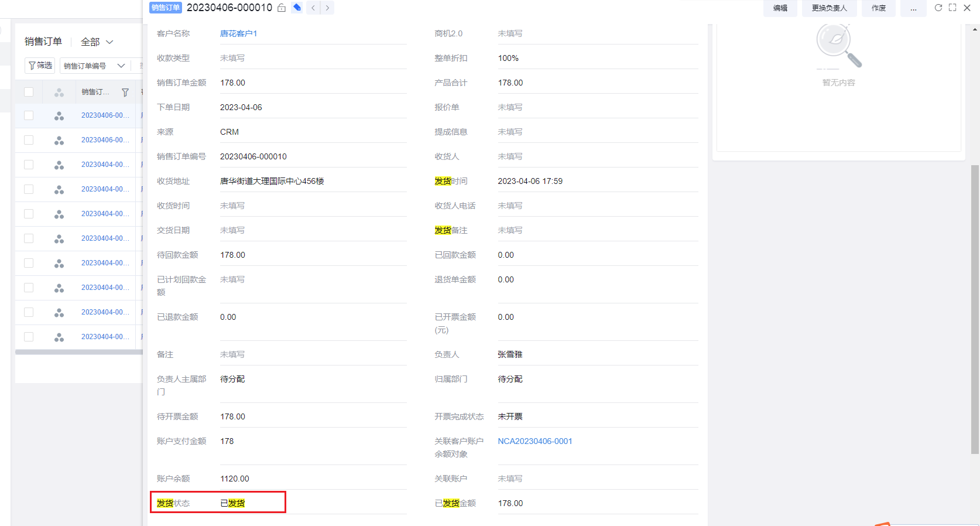Click the order list horizontal scrollbar
Screen dimensions: 980x526
(79, 352)
